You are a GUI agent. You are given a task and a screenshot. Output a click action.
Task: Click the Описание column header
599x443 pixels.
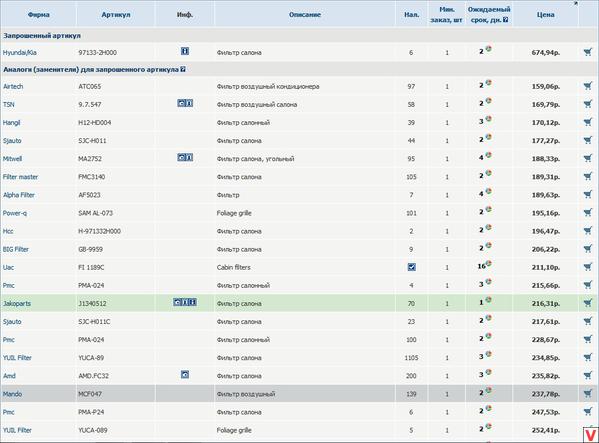[x=305, y=15]
